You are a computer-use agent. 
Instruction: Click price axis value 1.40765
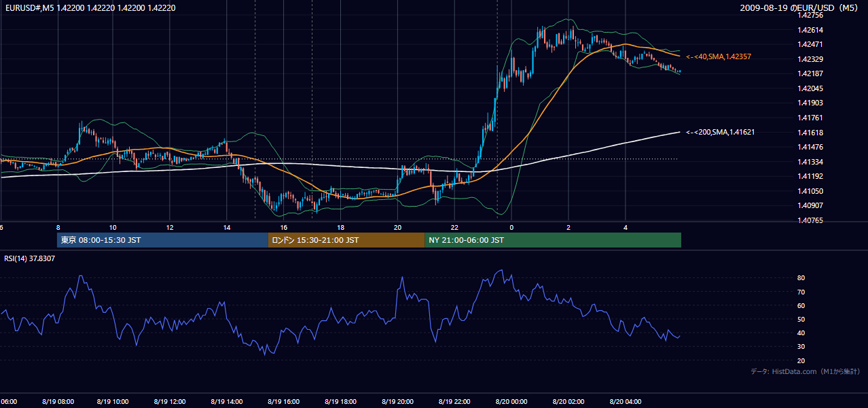tap(811, 220)
